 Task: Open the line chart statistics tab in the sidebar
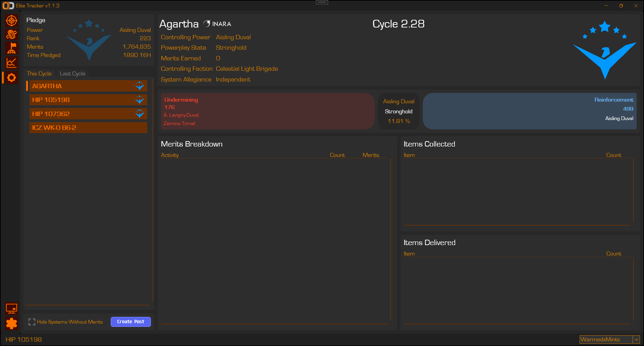[11, 63]
